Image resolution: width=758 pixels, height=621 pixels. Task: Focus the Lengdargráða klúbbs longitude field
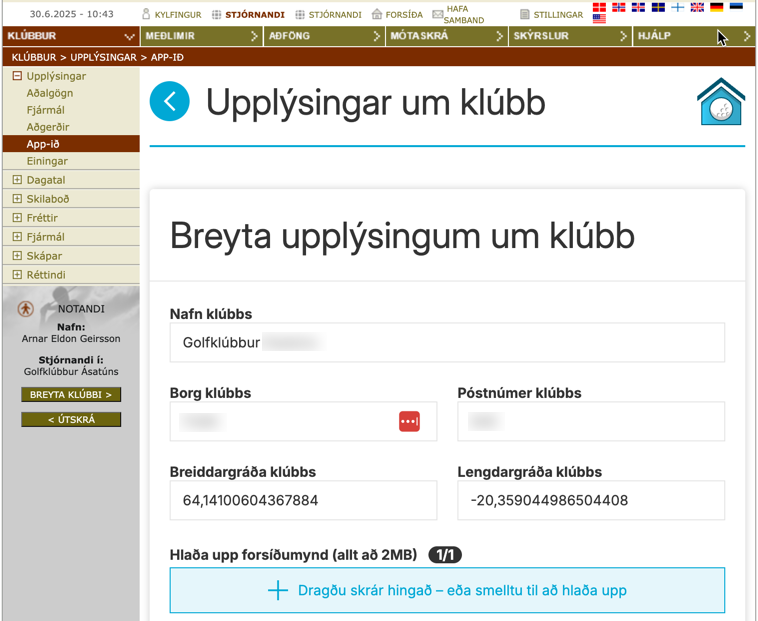(591, 500)
